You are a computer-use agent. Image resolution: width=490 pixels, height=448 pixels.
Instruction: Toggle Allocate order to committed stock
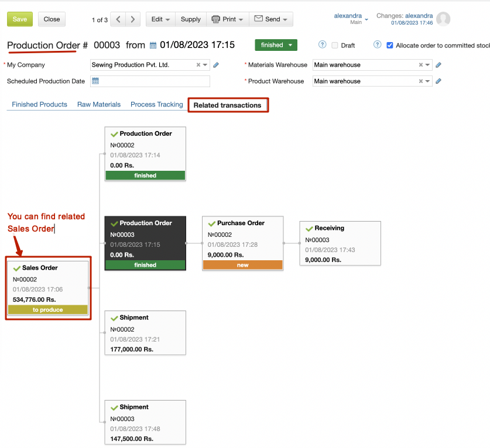coord(390,45)
